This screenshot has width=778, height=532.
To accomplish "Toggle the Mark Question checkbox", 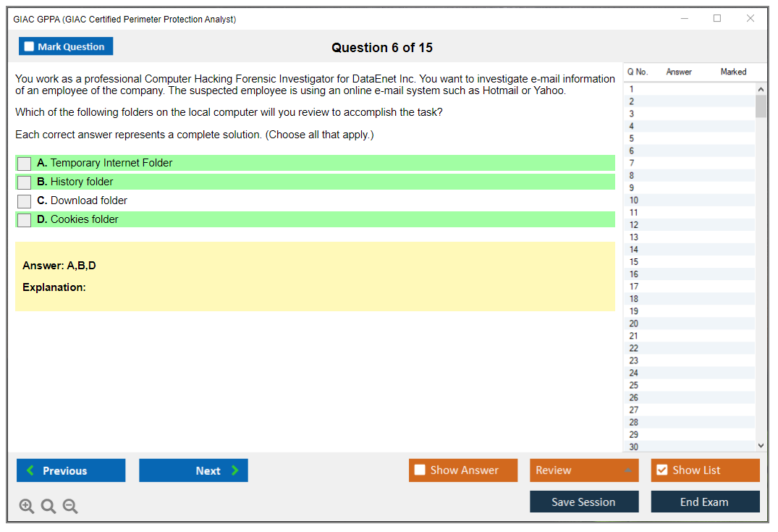I will point(29,46).
